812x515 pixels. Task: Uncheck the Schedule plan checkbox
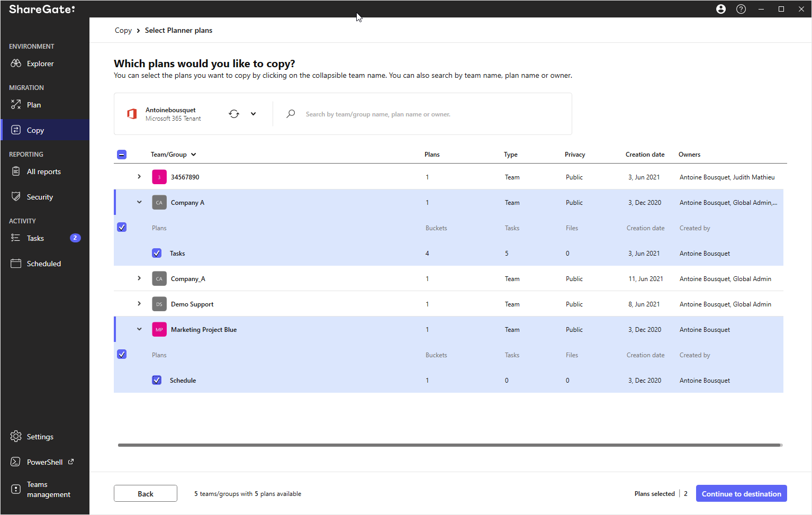[x=157, y=380]
